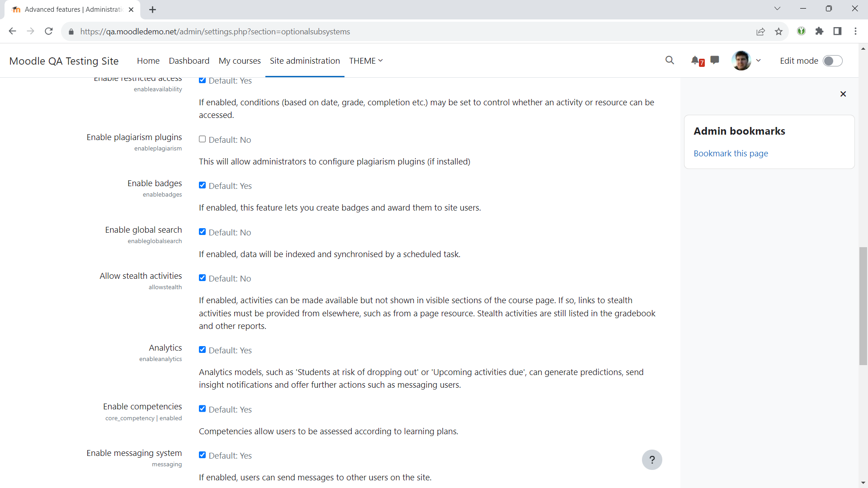Click the allowstealth setting name
Viewport: 868px width, 488px height.
165,287
